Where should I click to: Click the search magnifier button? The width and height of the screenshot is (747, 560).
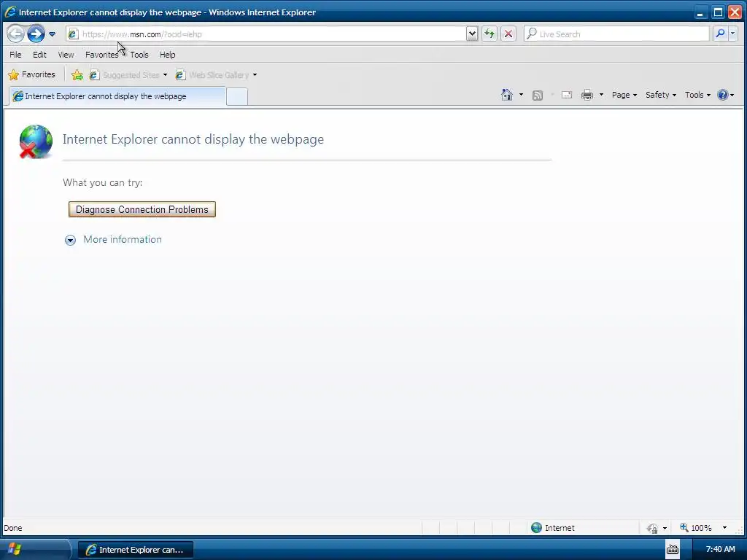(720, 34)
